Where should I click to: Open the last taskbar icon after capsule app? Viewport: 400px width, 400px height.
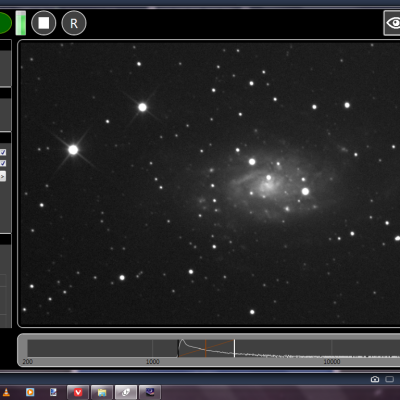(x=150, y=392)
